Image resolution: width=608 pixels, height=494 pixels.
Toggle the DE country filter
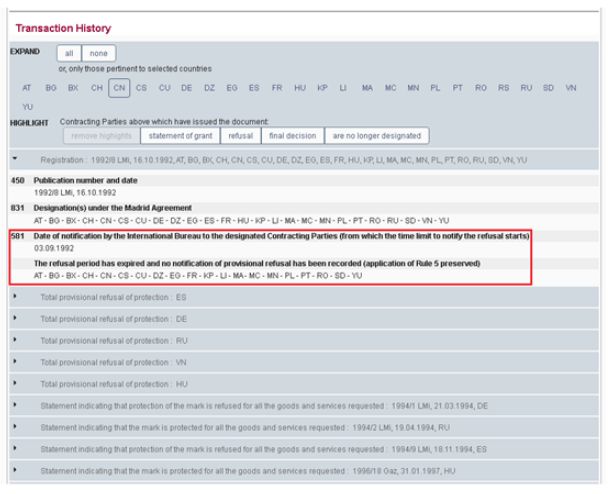click(187, 88)
